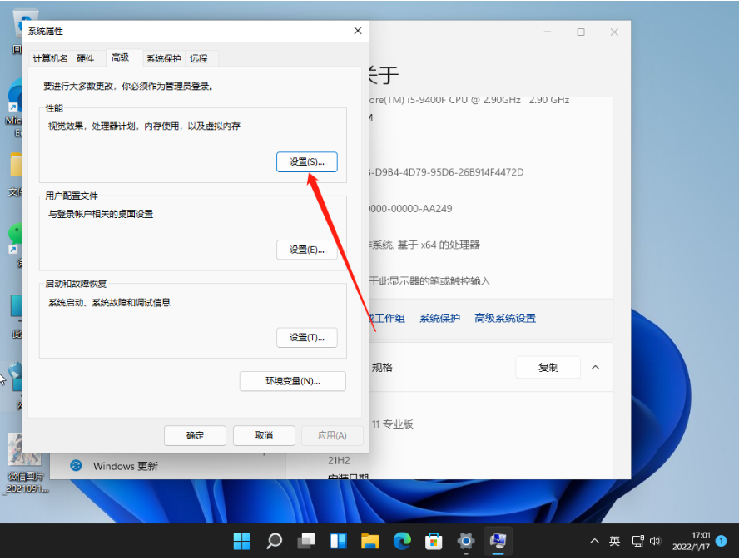Maximize the Settings window
This screenshot has height=560, width=739.
pyautogui.click(x=581, y=32)
